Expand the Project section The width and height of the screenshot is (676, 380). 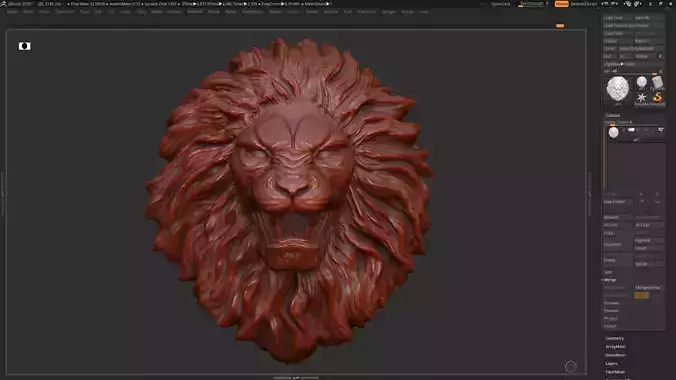click(610, 318)
